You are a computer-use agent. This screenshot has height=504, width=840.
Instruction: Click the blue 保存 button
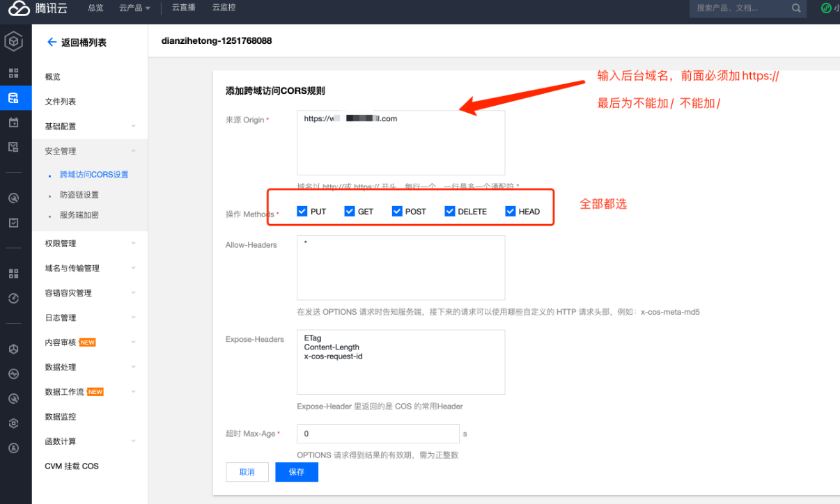[297, 472]
